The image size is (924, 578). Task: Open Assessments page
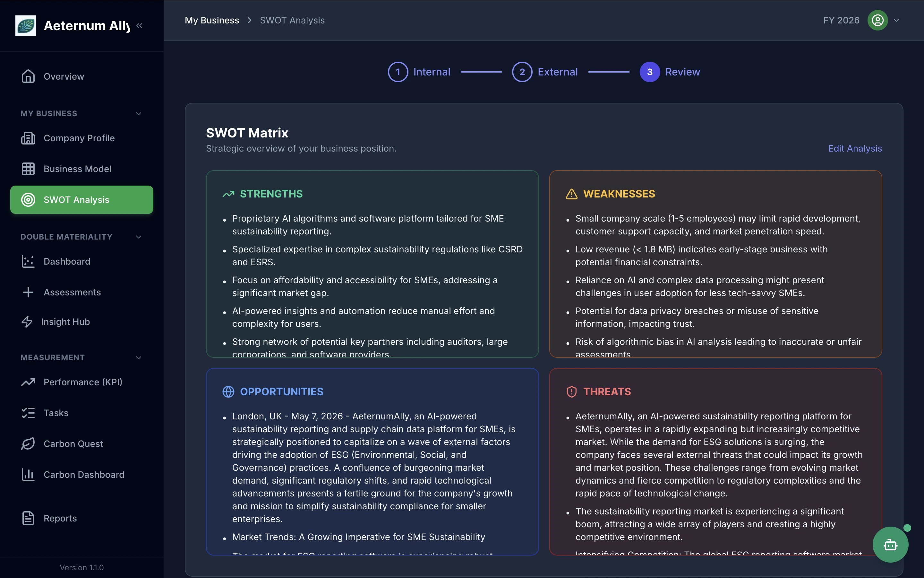click(82, 293)
